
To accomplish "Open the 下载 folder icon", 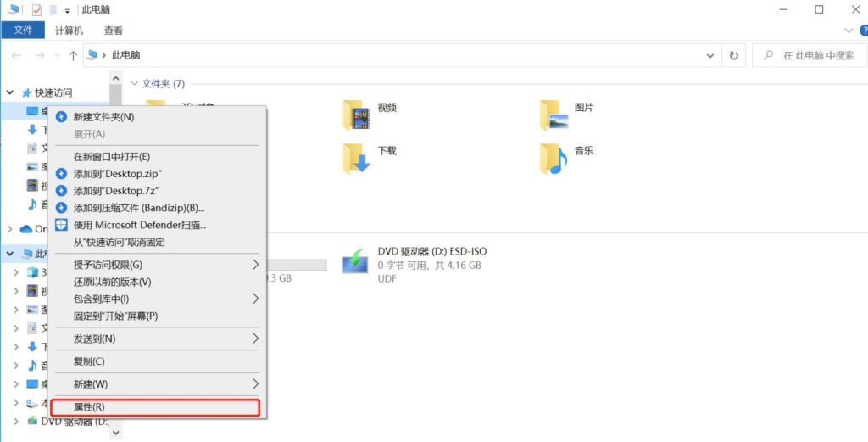I will click(x=358, y=158).
